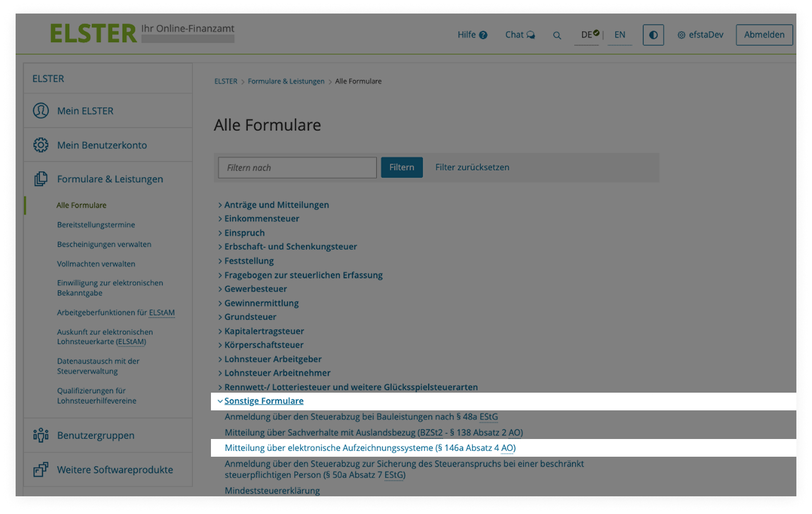Click the Filter zurücksetzen link
This screenshot has height=514, width=812.
472,167
